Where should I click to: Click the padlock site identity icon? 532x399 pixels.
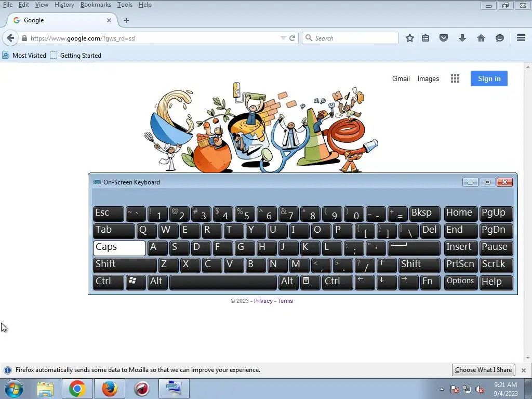(x=24, y=38)
